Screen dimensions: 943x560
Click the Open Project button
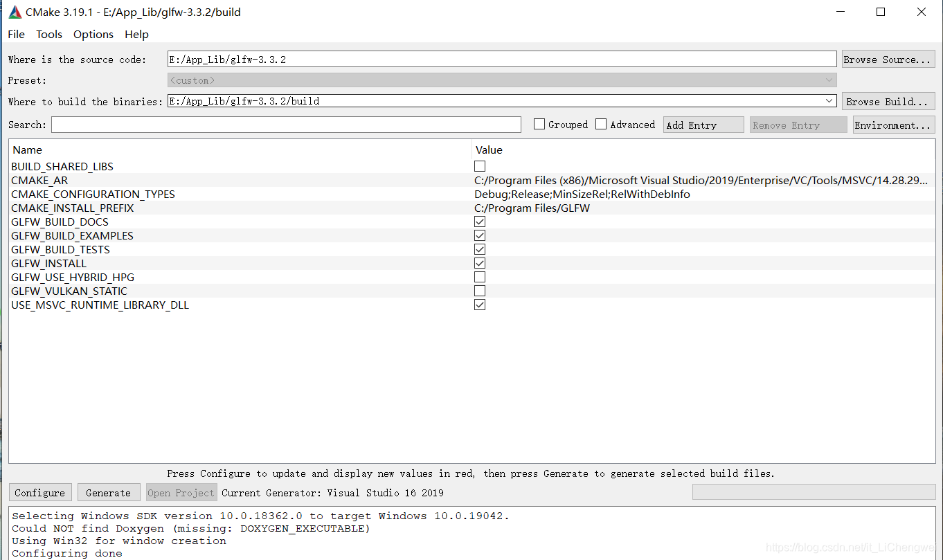(x=181, y=493)
